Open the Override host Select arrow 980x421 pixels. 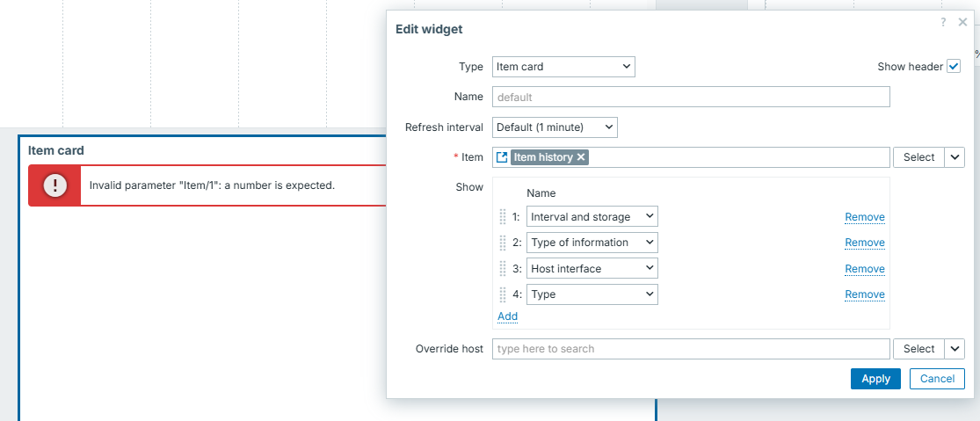point(955,349)
